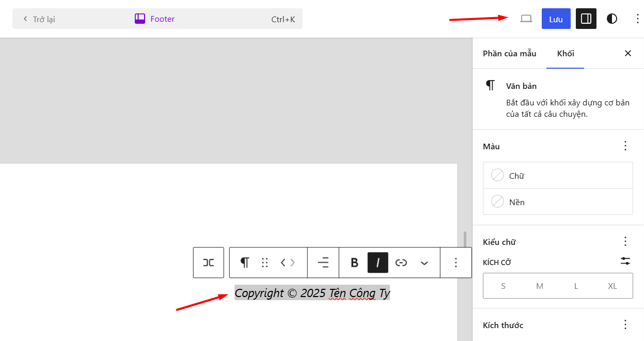Open the preview view icon
Screen dimensions: 644x341
(526, 19)
